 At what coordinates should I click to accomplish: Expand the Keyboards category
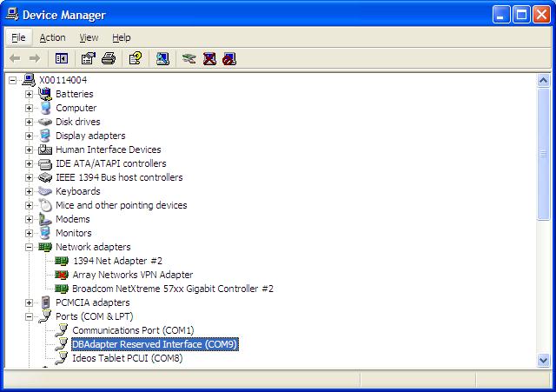tap(29, 191)
